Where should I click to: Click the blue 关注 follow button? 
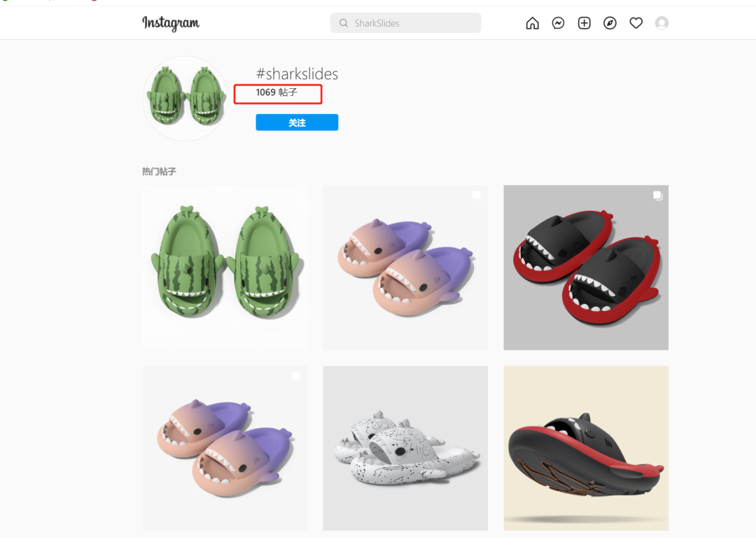tap(297, 123)
